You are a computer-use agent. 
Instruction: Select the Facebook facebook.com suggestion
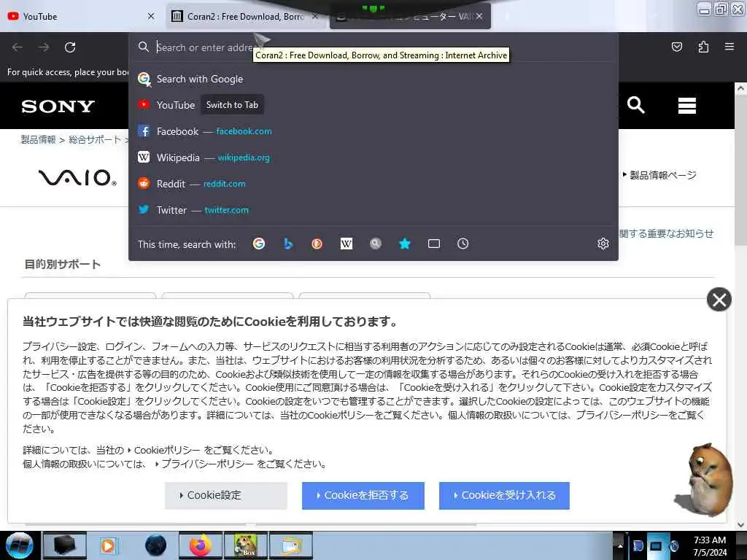pos(373,131)
